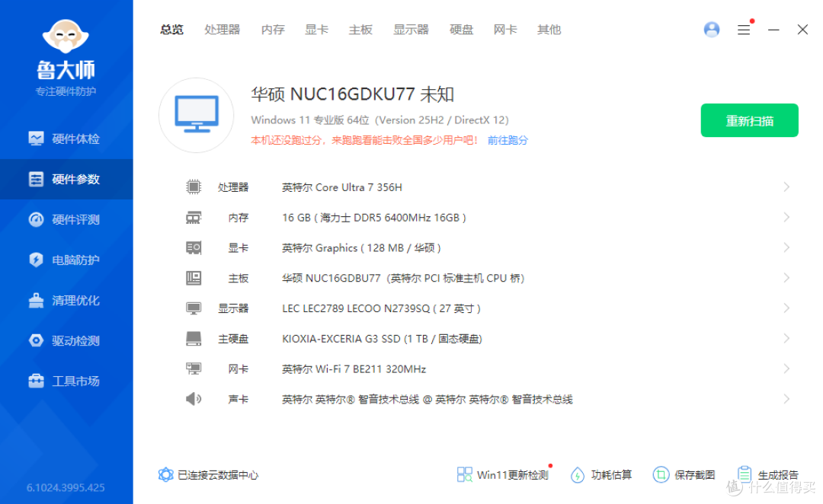Click the 主板 motherboard icon
The width and height of the screenshot is (823, 504).
pos(193,278)
